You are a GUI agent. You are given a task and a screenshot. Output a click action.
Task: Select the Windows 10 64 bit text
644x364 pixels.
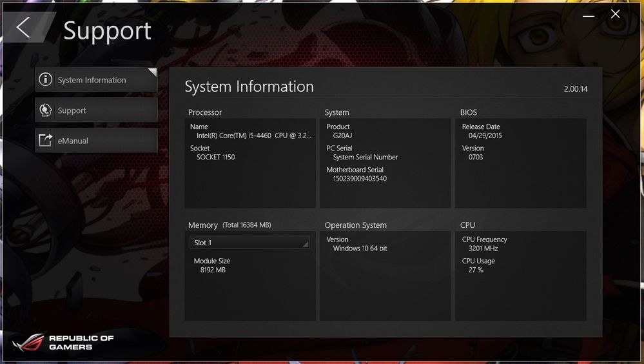(x=360, y=248)
